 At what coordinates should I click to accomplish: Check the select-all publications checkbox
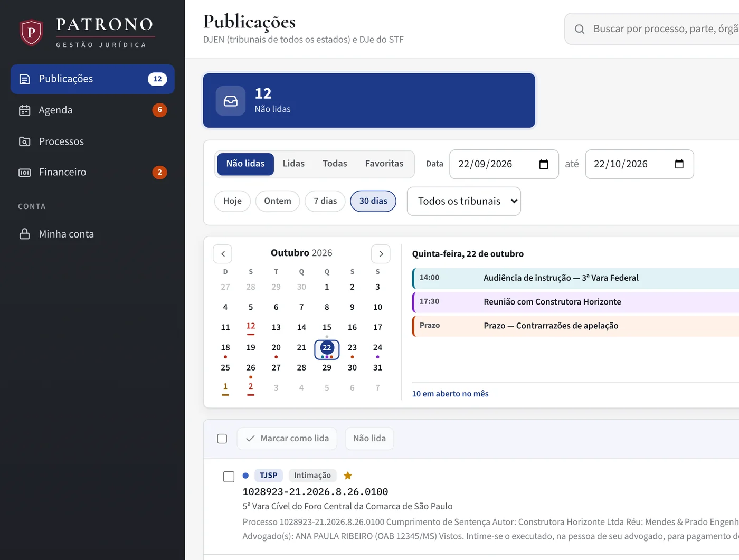click(x=222, y=439)
